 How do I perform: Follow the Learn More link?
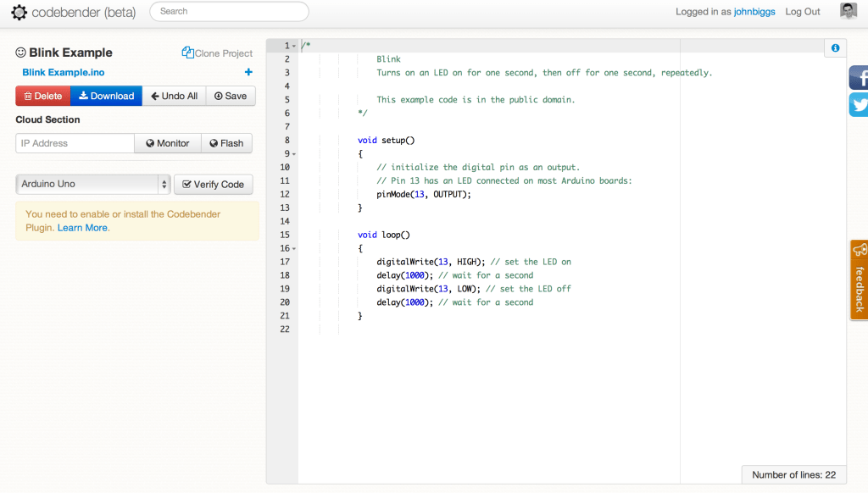pos(82,228)
